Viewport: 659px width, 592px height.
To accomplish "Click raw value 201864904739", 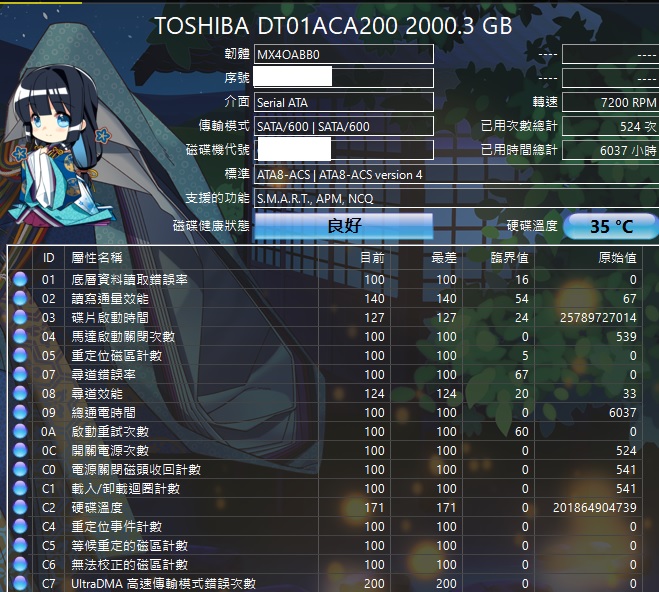I will point(595,507).
